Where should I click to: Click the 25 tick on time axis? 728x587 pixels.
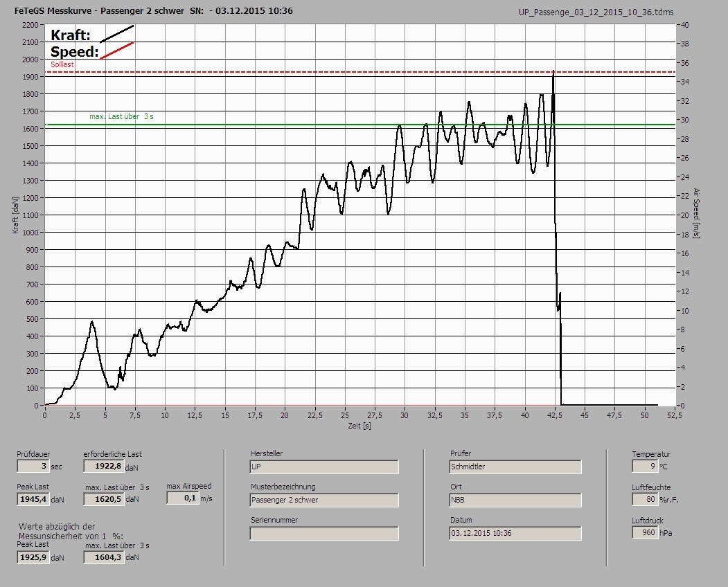tap(344, 415)
